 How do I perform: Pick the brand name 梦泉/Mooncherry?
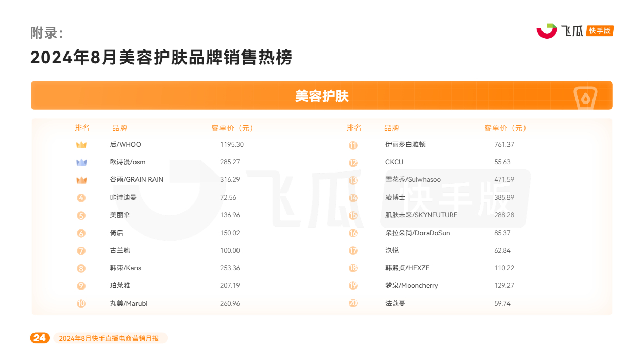(412, 285)
